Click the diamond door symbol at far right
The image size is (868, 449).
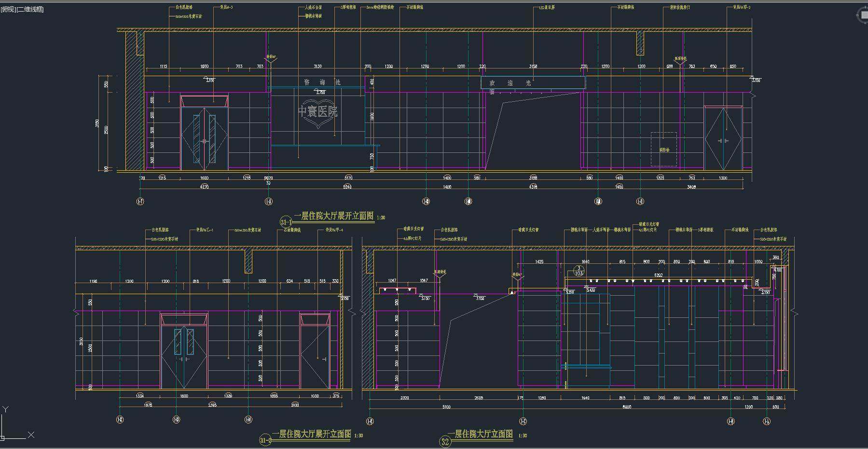[x=723, y=140]
